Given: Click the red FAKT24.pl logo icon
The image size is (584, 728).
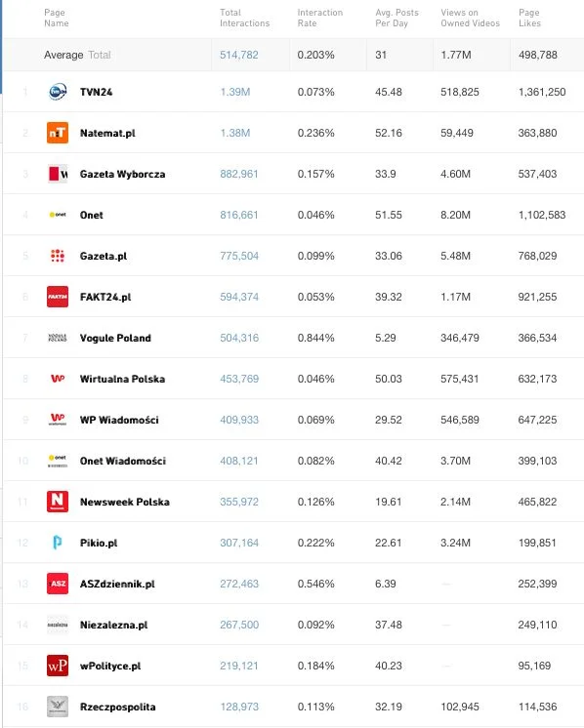Looking at the screenshot, I should (x=58, y=297).
